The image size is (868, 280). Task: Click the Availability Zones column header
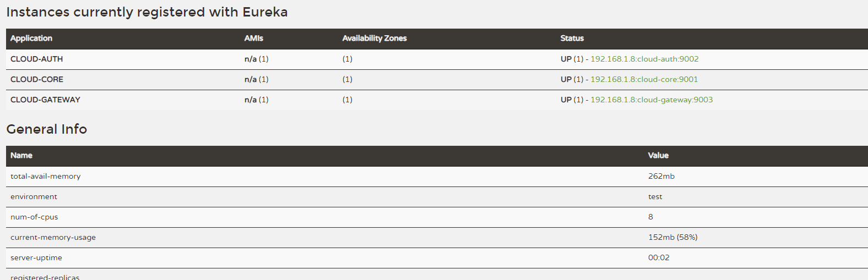375,38
